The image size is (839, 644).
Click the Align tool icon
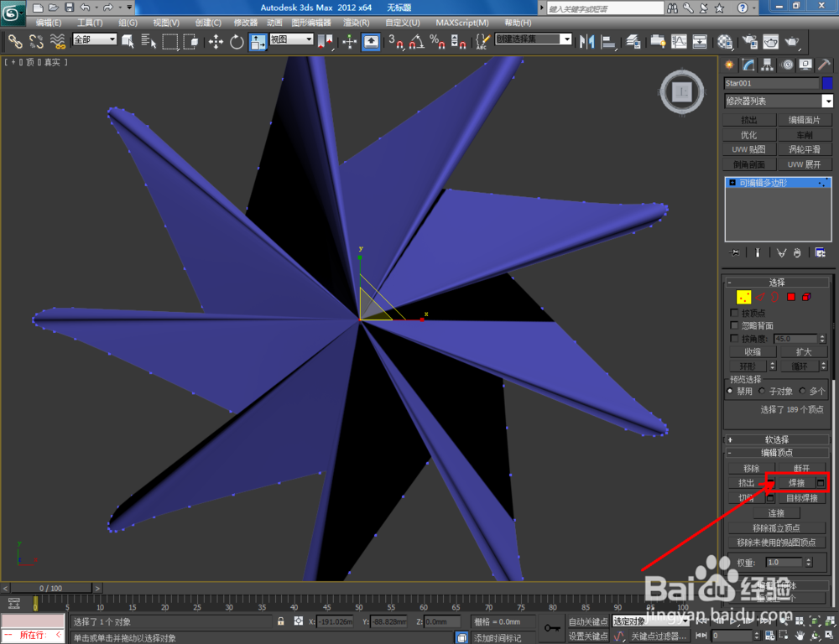pyautogui.click(x=608, y=41)
